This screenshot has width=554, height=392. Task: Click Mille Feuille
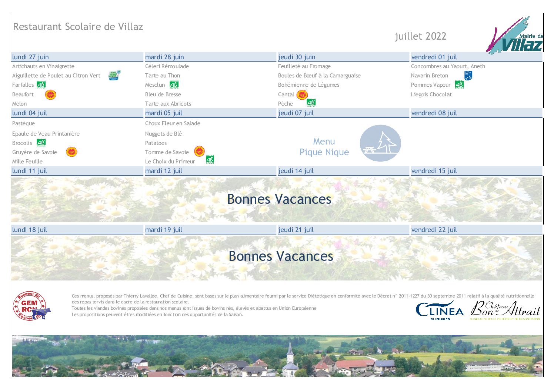tap(27, 162)
